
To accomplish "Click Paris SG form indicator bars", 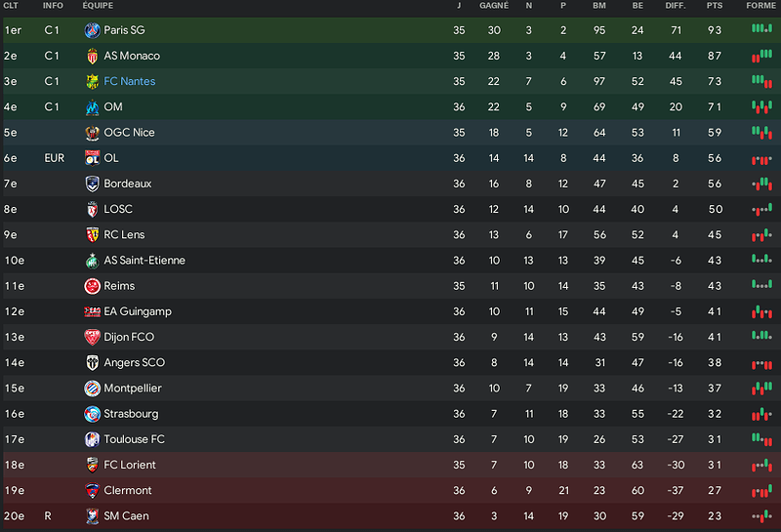I will pyautogui.click(x=761, y=29).
